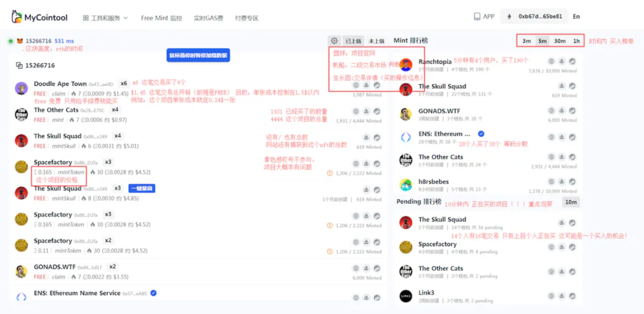644x314 pixels.
Task: Open Ranchtopia's website globe icon
Action: point(552,61)
